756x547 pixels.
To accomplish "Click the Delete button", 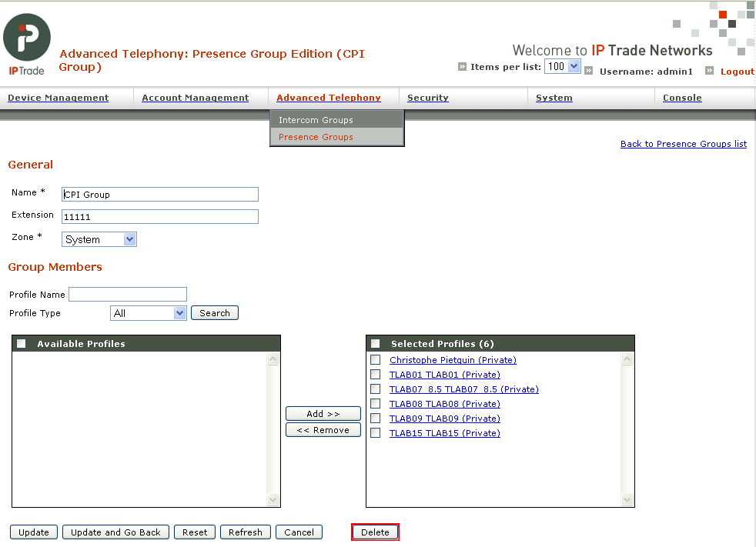I will click(375, 532).
